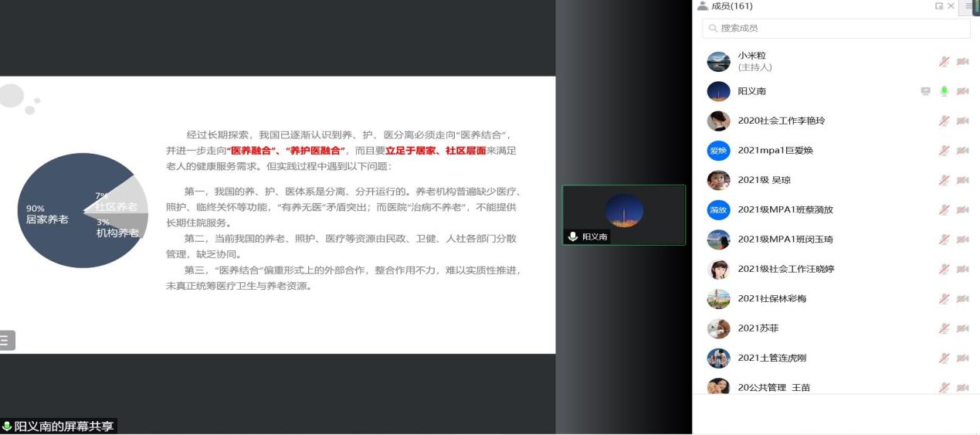Select host 小米粒 in the members list

[753, 61]
